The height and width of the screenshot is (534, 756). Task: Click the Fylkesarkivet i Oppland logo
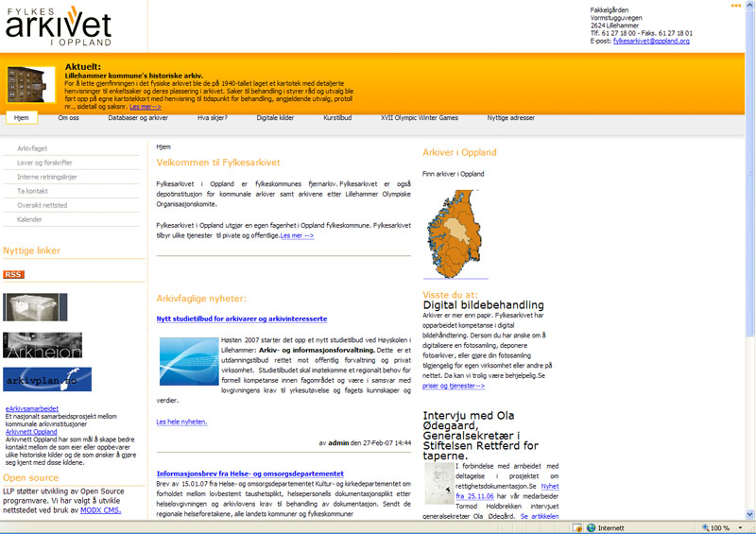pos(59,26)
